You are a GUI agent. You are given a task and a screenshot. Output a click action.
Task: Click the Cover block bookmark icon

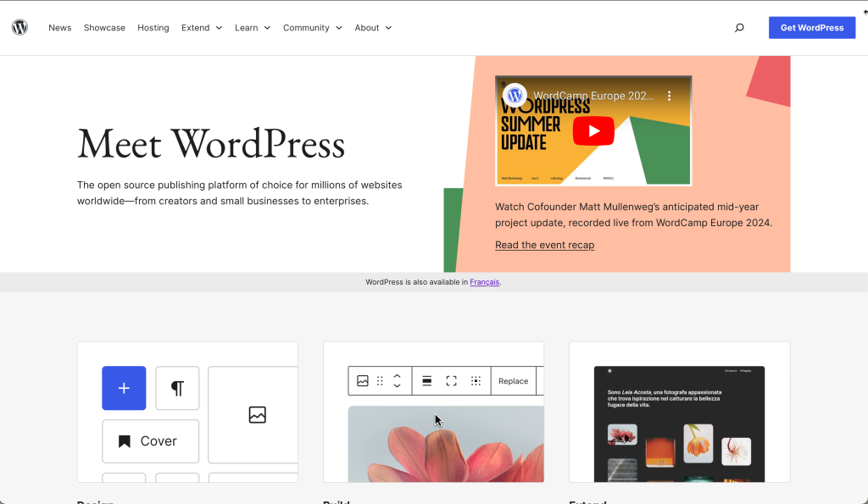(125, 441)
